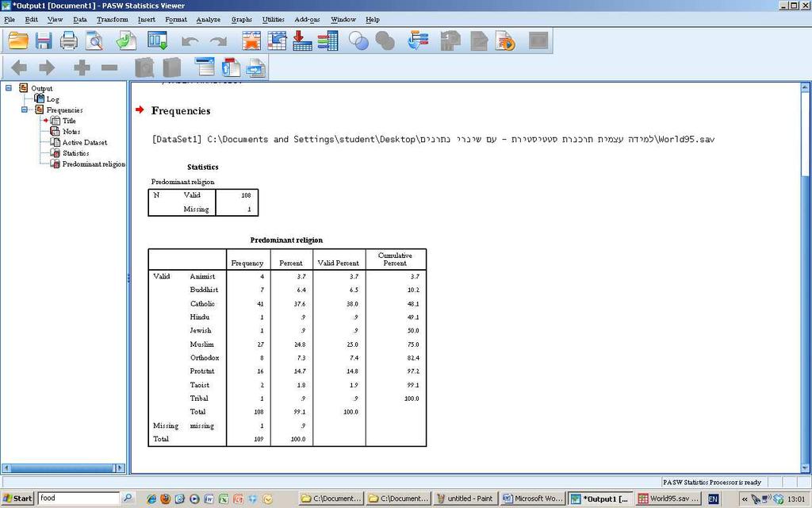This screenshot has height=508, width=812.
Task: Click the Open file folder icon
Action: point(19,41)
